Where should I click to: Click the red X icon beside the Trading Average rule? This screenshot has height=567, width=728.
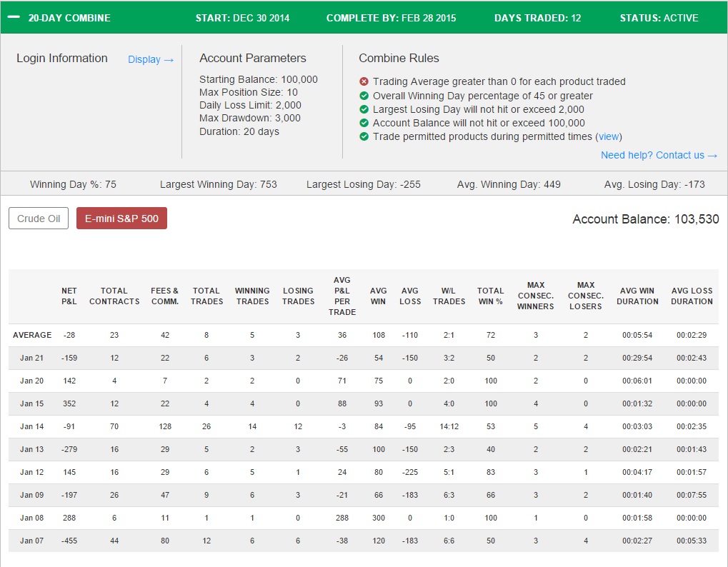[x=364, y=81]
